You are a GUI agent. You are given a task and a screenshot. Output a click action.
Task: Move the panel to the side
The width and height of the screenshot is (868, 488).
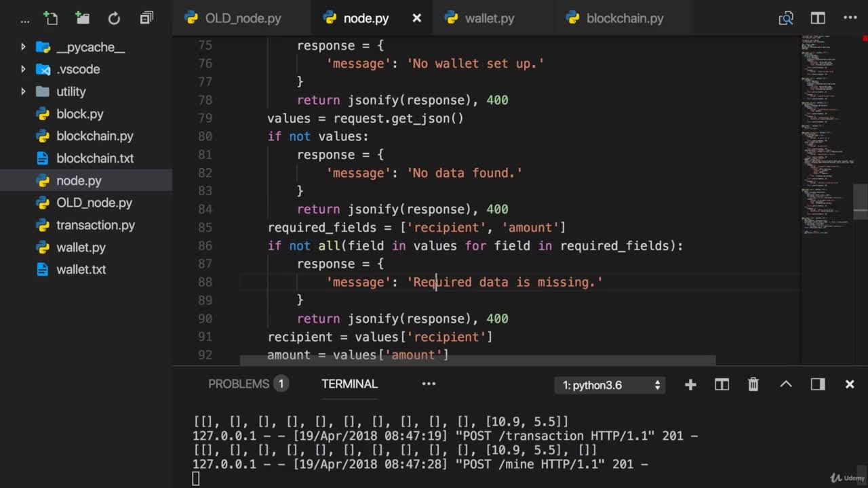[818, 384]
